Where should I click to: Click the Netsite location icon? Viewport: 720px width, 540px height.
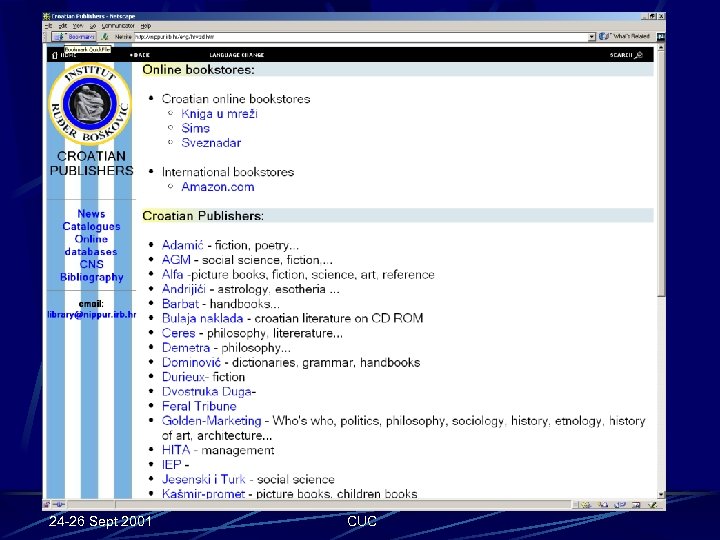coord(105,36)
